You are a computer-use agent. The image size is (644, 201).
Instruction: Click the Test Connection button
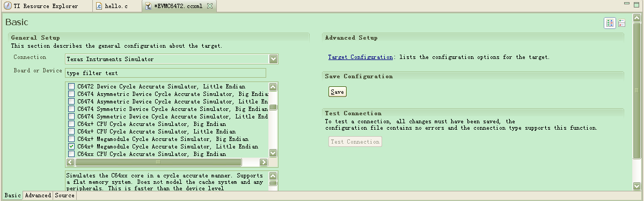coord(355,142)
